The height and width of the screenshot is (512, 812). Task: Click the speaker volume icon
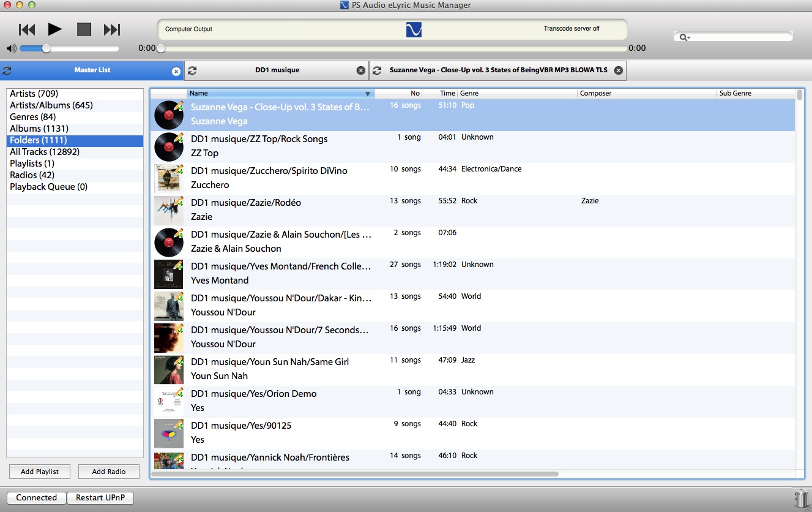coord(11,48)
